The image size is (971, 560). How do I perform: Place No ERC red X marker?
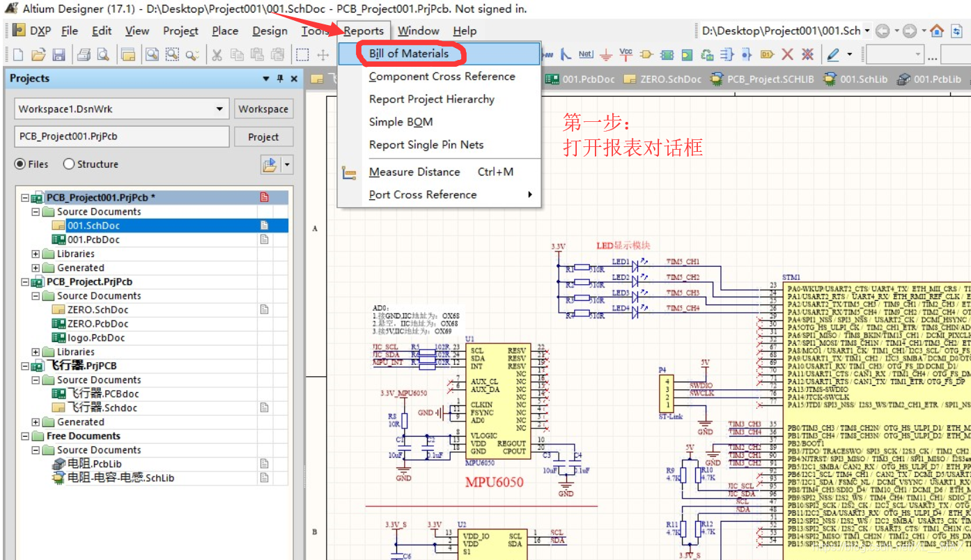[787, 54]
